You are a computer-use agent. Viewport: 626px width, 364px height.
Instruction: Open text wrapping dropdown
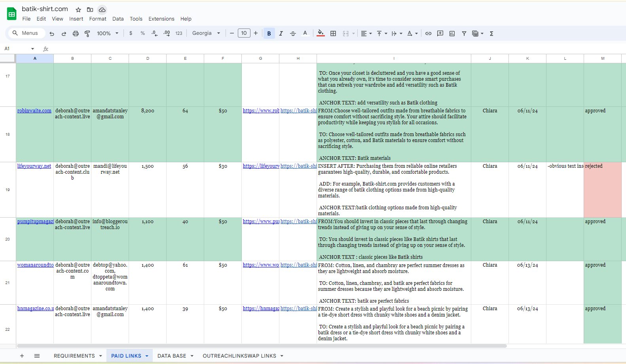click(x=397, y=34)
